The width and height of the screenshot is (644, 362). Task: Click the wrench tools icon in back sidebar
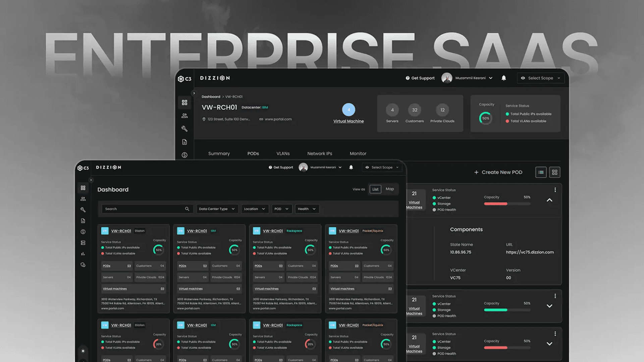184,129
